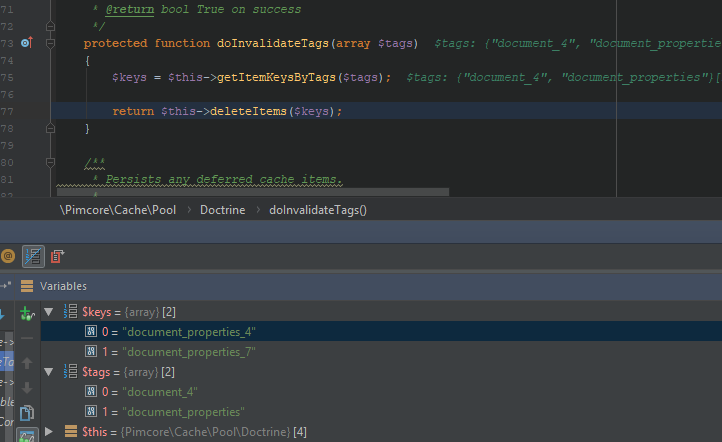Click the blue down arrow debugger icon
The width and height of the screenshot is (722, 442).
[x=2, y=315]
